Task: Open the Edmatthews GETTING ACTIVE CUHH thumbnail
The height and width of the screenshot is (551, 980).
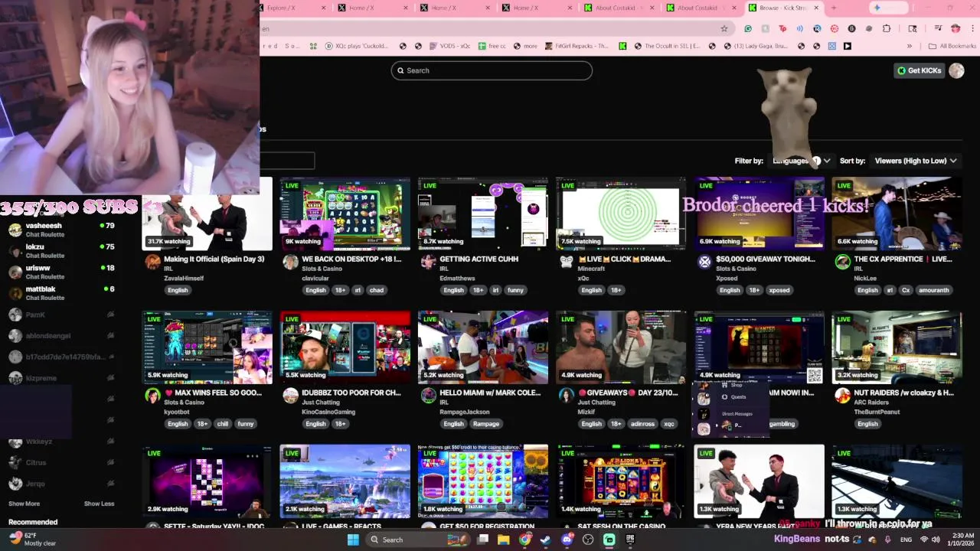Action: coord(483,214)
